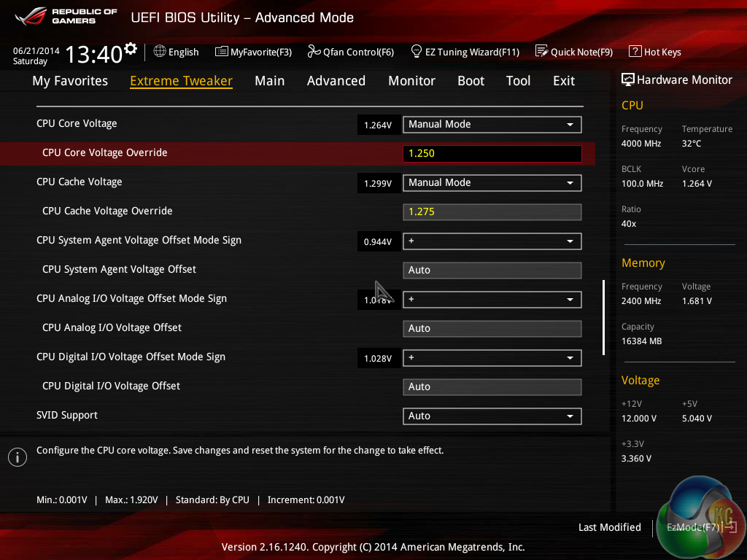The width and height of the screenshot is (747, 560).
Task: Open Quick Note(F9) notepad icon
Action: [541, 52]
